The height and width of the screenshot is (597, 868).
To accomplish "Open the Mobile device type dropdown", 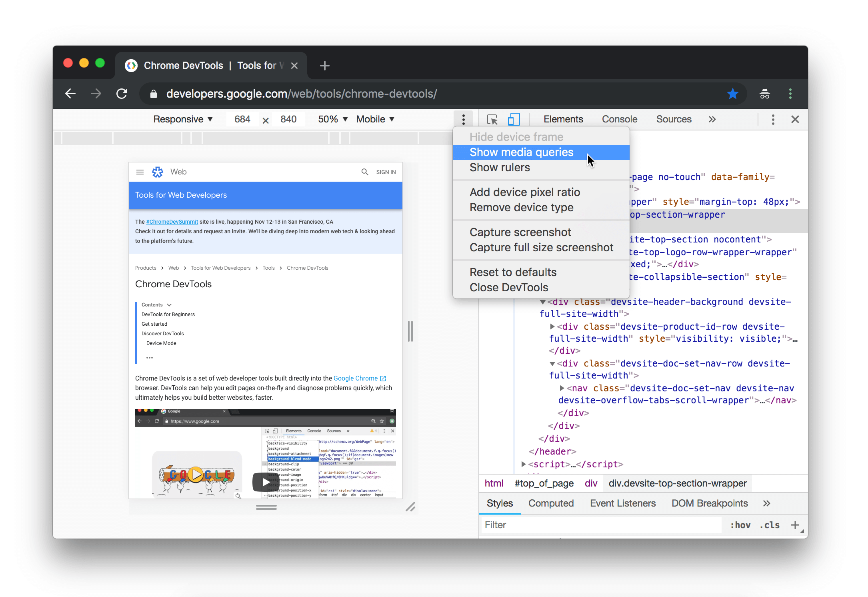I will [x=375, y=119].
